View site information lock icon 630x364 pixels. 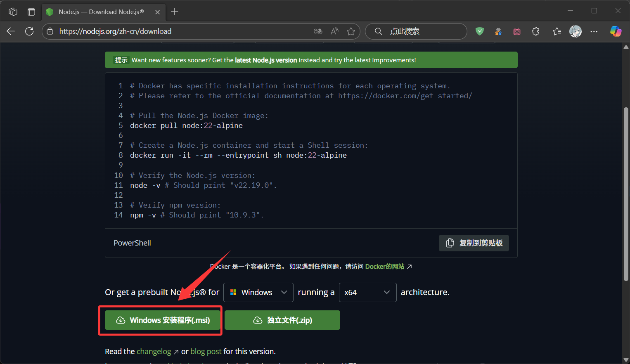50,31
